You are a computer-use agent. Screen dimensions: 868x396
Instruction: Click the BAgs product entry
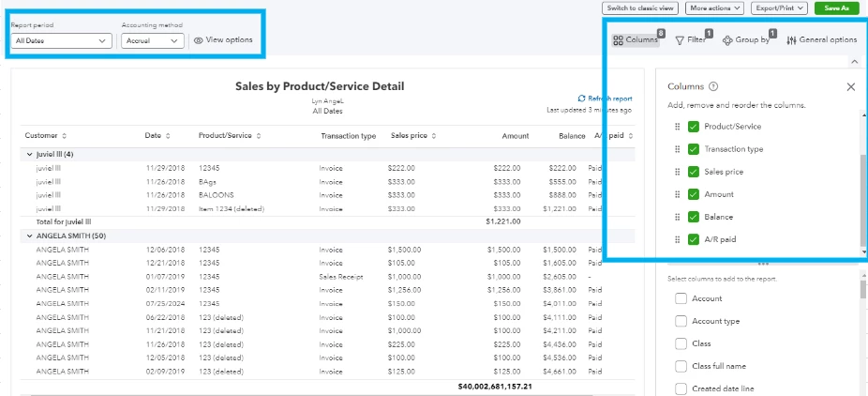[207, 182]
